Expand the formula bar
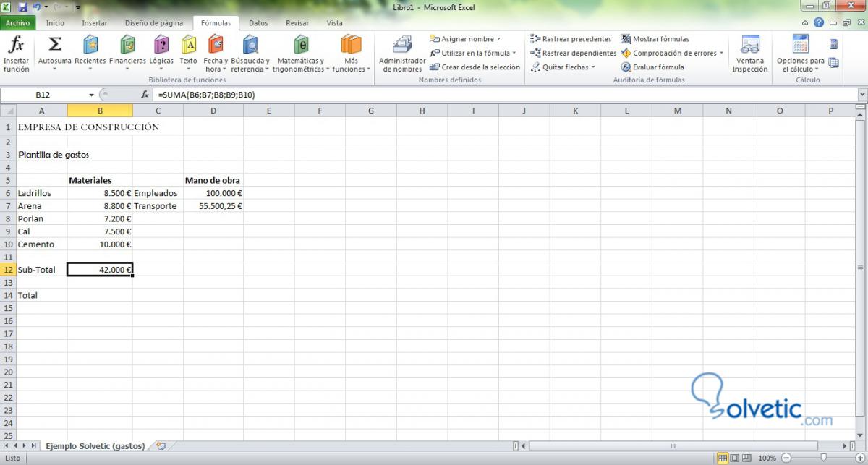Viewport: 868px width, 465px height. click(x=861, y=95)
